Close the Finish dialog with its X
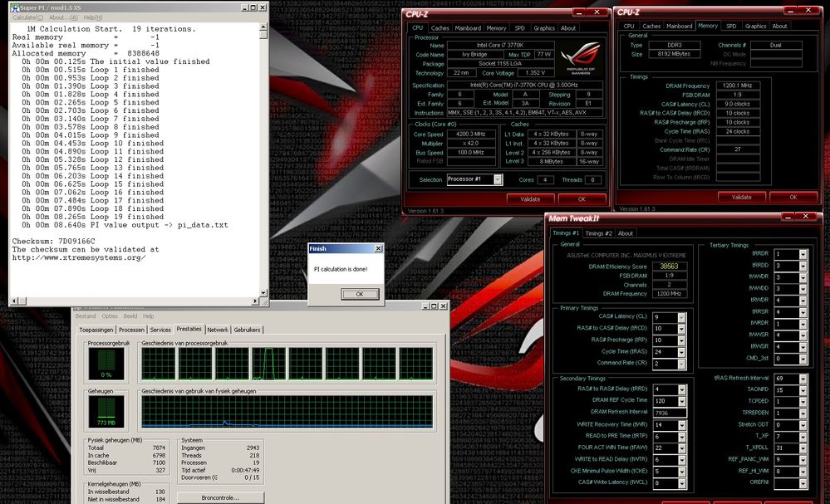The height and width of the screenshot is (504, 830). click(378, 248)
